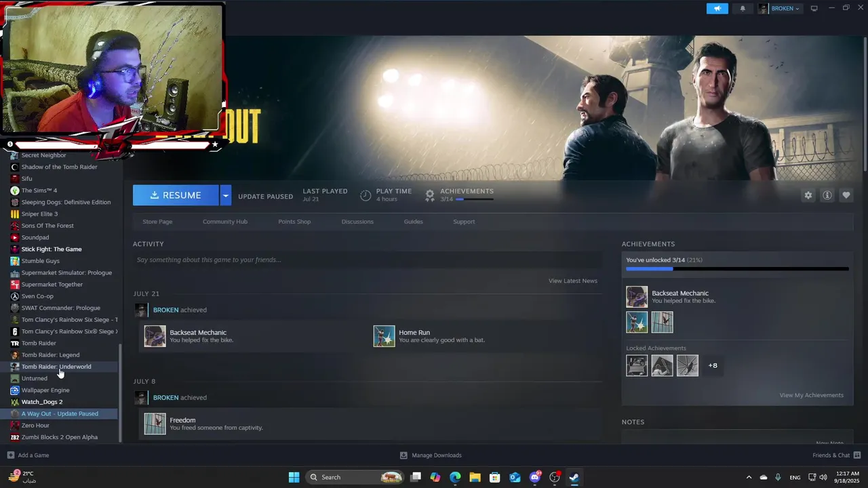Select Watch_Dogs 2
Viewport: 868px width, 488px height.
click(x=42, y=402)
